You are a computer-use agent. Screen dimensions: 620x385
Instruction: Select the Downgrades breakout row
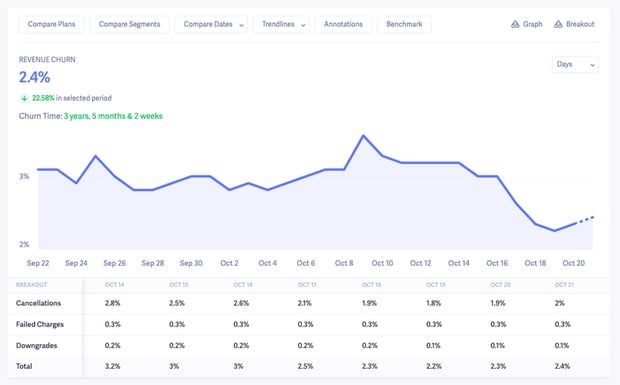[x=309, y=346]
